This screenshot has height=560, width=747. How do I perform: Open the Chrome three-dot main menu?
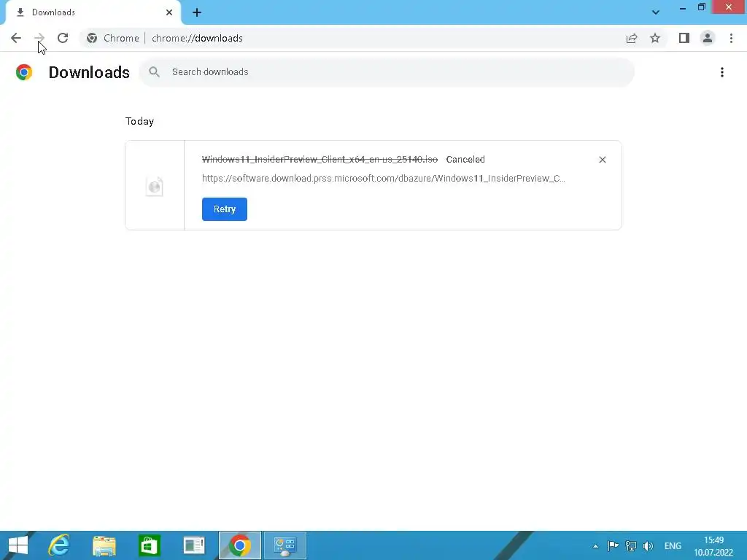[731, 38]
